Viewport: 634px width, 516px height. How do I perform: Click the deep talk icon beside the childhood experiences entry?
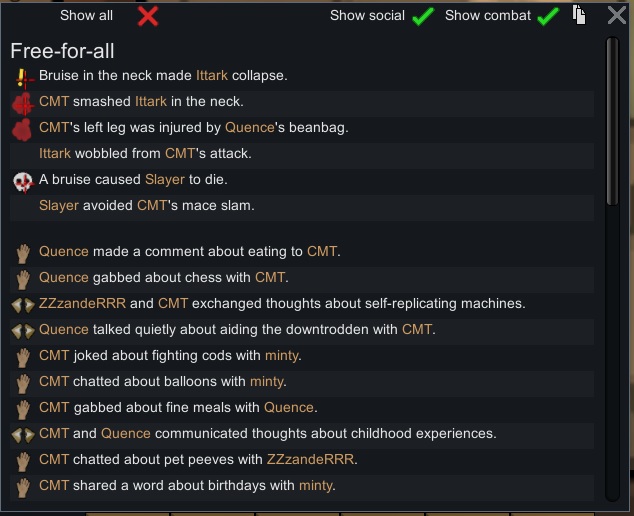click(x=23, y=434)
